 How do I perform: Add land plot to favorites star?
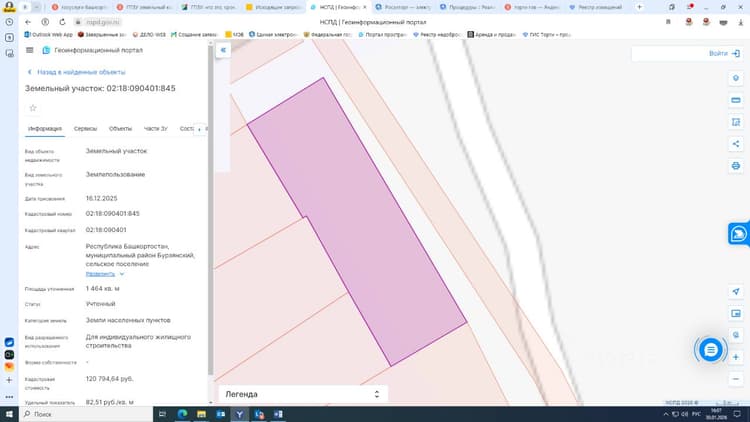point(33,108)
